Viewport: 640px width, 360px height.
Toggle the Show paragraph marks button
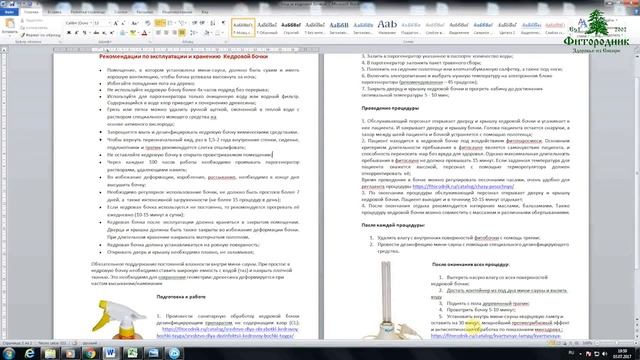223,23
